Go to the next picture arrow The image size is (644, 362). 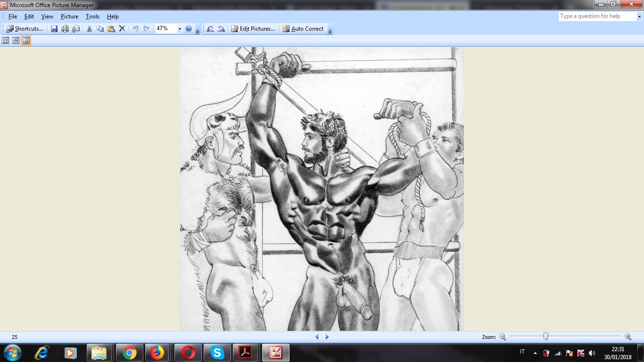coord(327,337)
